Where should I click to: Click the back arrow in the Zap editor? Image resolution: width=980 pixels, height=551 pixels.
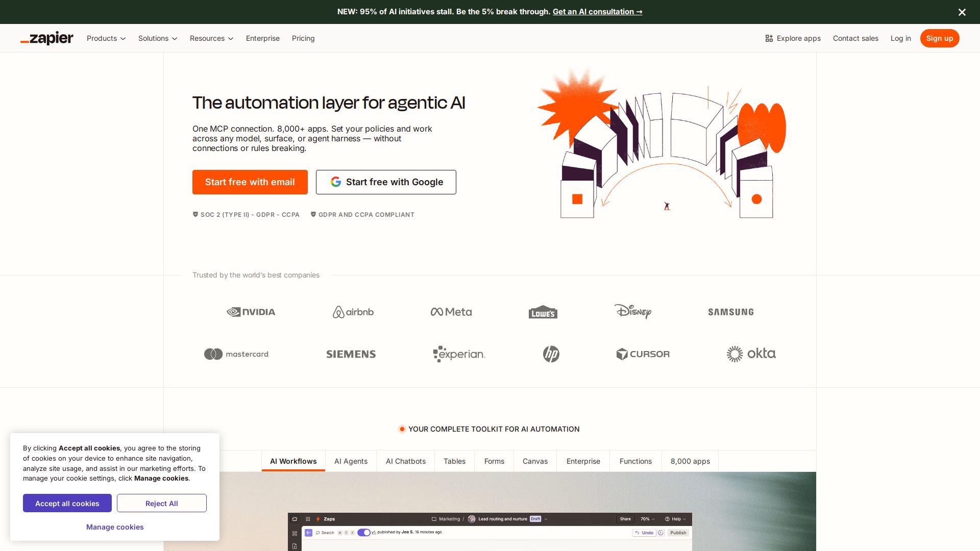308,533
